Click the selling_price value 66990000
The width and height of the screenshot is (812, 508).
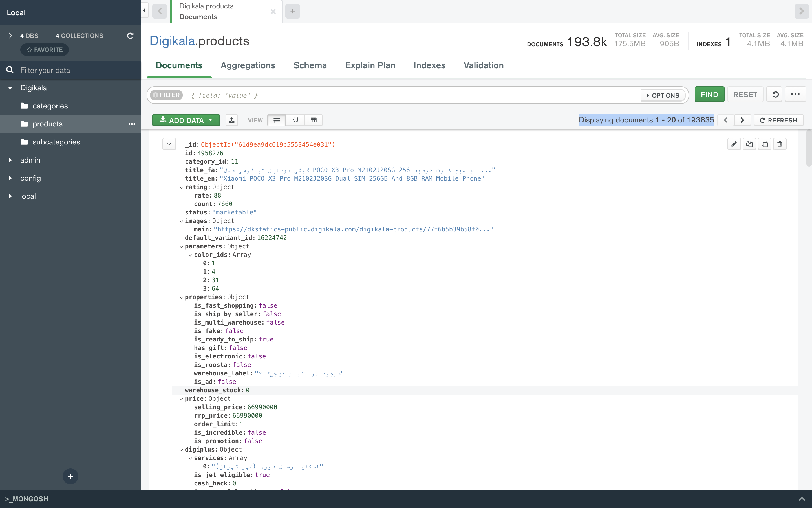pos(262,407)
